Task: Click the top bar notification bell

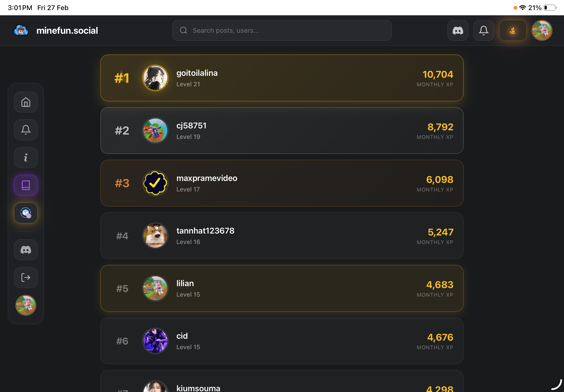Action: pos(483,30)
